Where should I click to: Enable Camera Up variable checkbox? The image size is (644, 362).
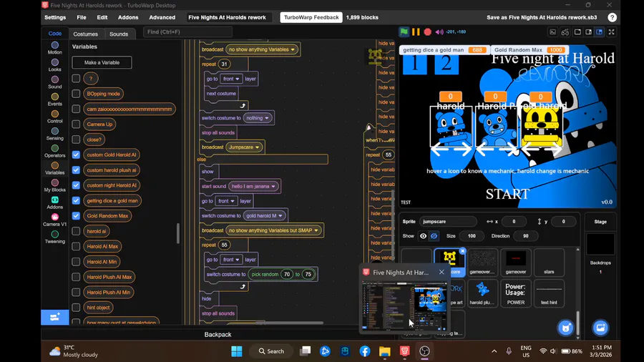[x=76, y=124]
